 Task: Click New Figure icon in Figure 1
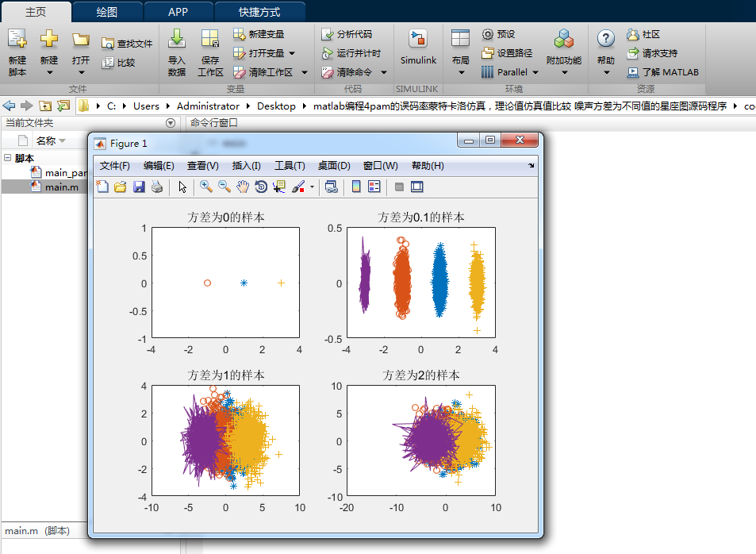[102, 187]
